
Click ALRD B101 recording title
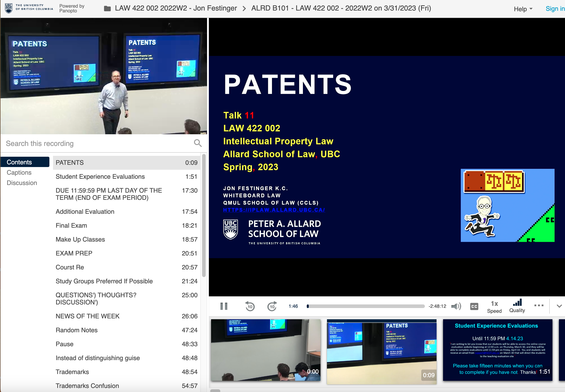pyautogui.click(x=341, y=8)
